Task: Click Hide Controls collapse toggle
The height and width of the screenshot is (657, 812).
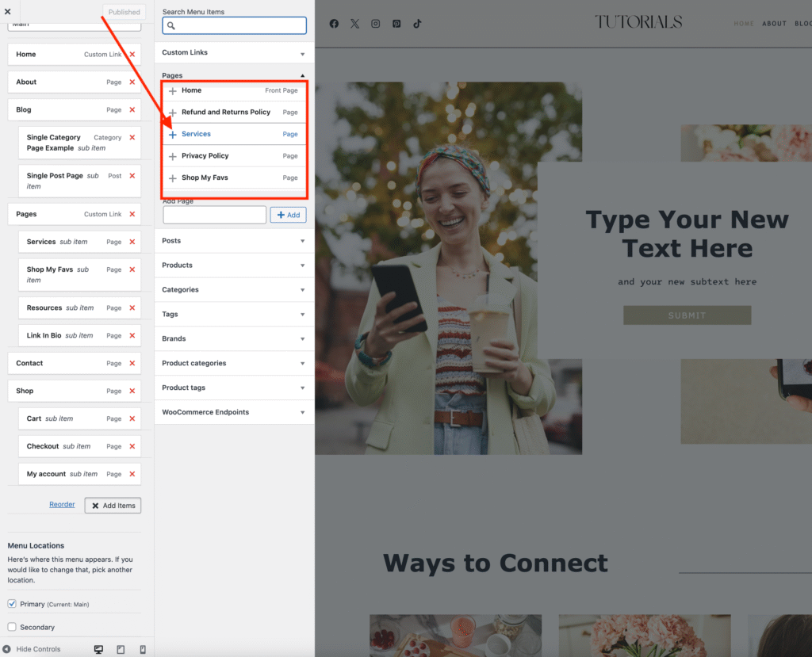Action: (x=32, y=649)
